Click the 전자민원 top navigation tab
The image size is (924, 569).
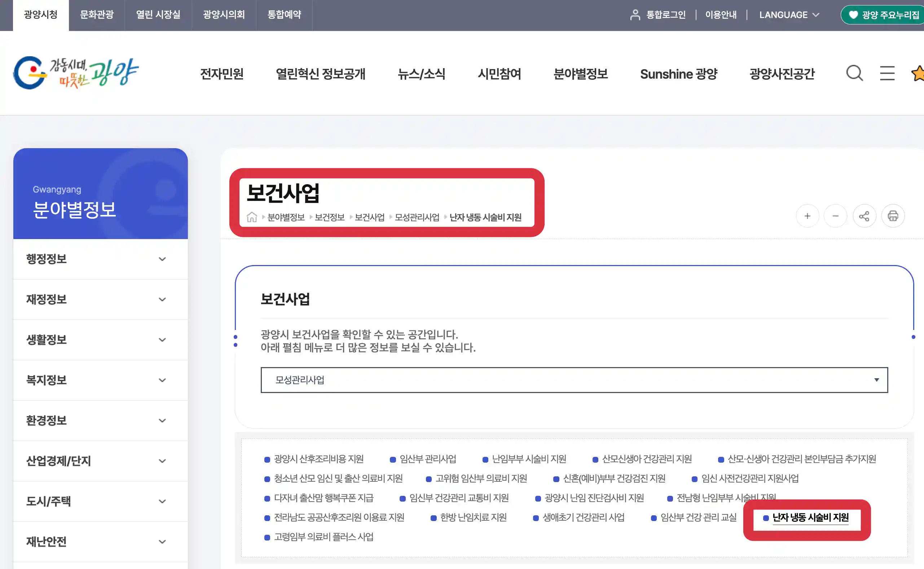click(x=223, y=73)
